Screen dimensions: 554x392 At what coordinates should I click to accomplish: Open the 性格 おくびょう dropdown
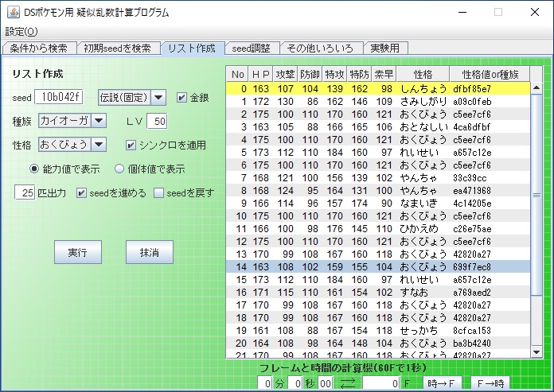tap(72, 144)
